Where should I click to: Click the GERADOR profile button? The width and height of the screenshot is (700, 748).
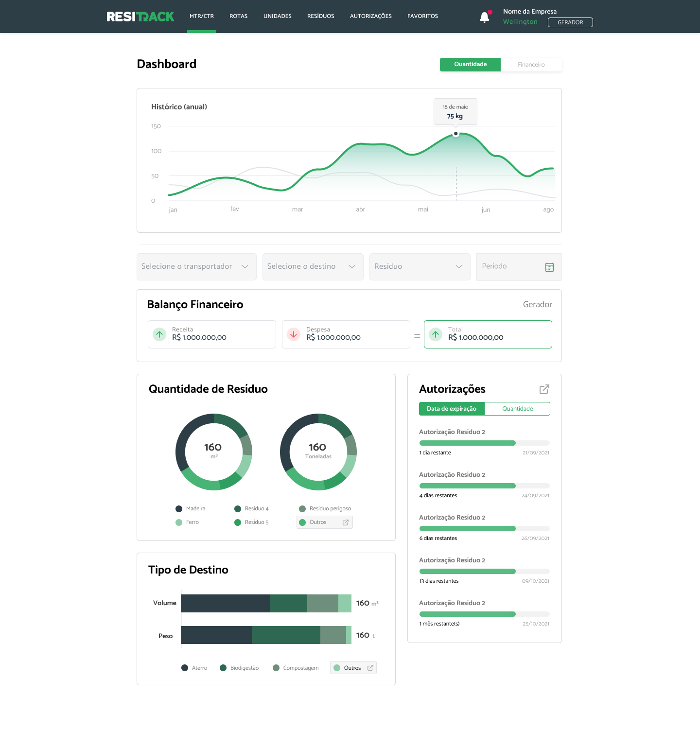click(570, 22)
